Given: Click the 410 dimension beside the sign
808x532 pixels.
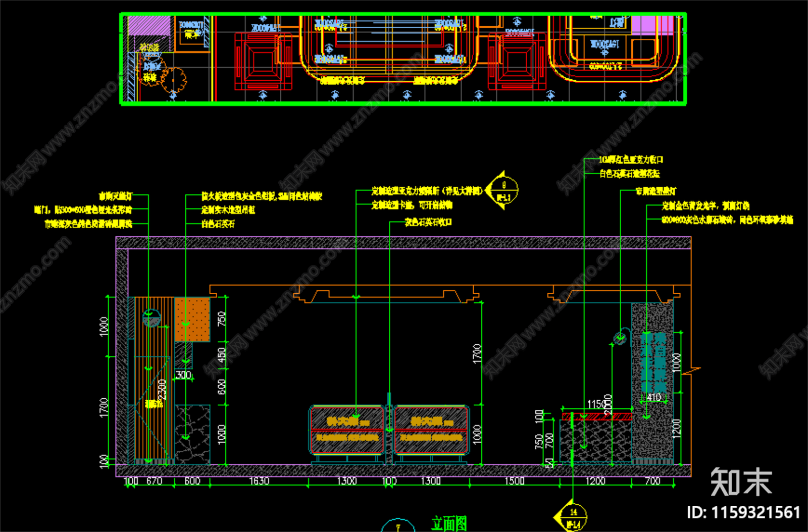Looking at the screenshot, I should point(654,397).
